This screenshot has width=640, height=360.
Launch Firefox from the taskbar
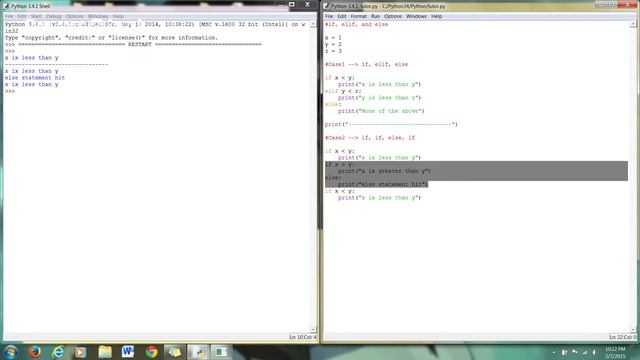pyautogui.click(x=35, y=352)
